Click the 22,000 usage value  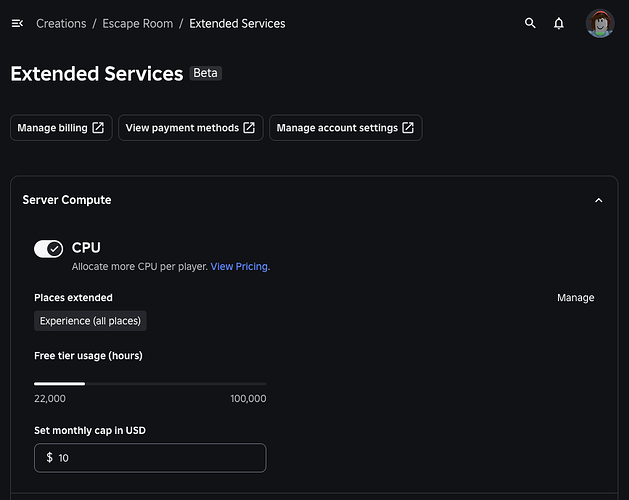(x=50, y=398)
